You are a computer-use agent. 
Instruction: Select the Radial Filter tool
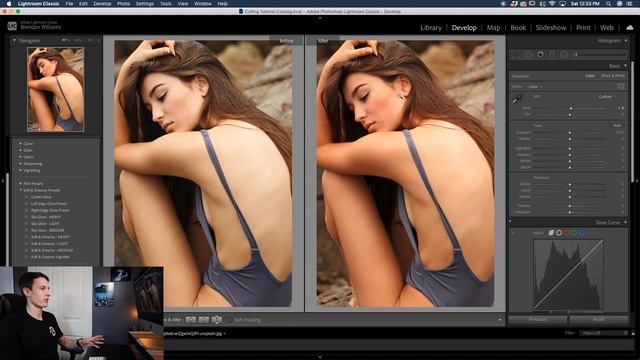click(x=564, y=54)
